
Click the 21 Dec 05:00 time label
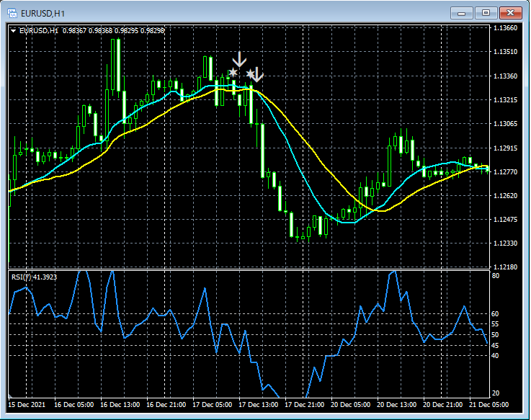[x=488, y=405]
